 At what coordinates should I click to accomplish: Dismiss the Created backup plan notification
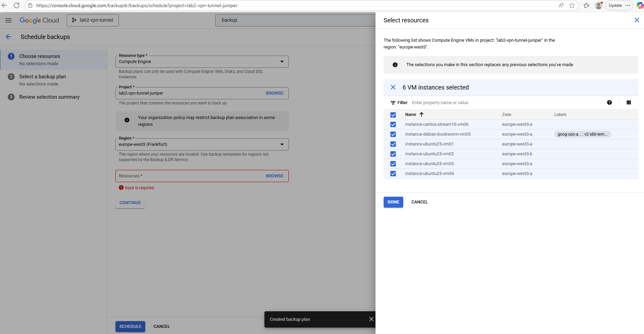tap(371, 319)
